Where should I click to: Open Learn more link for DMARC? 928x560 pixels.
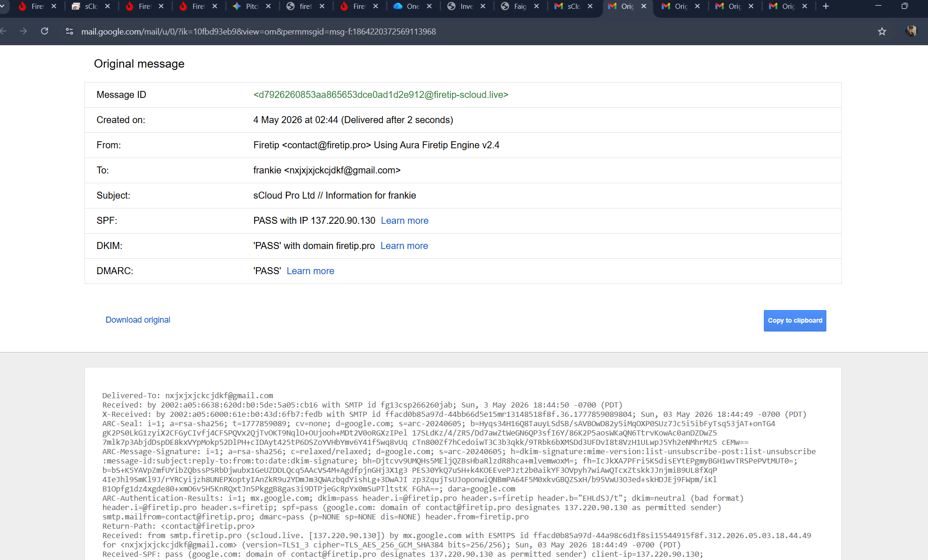[310, 271]
